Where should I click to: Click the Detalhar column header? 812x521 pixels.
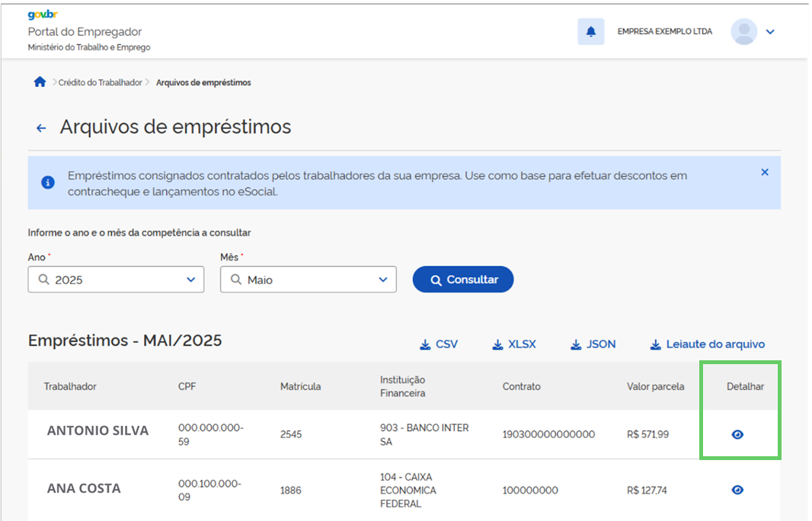click(x=745, y=386)
